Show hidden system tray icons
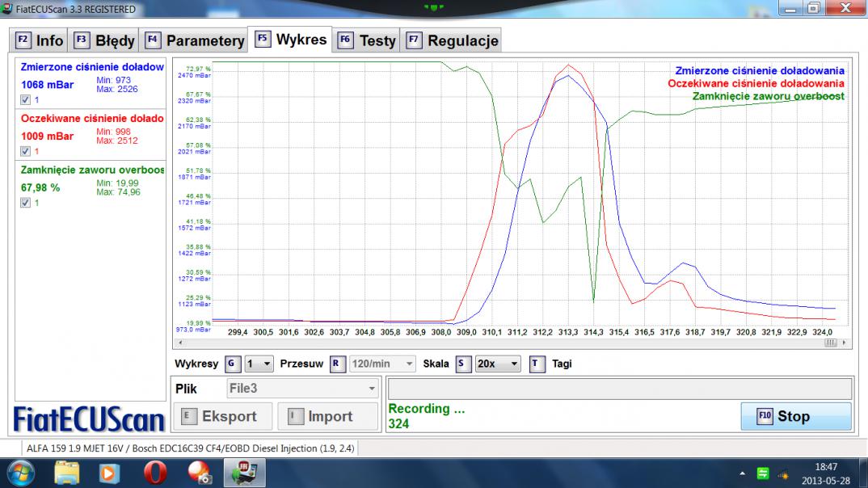Image resolution: width=868 pixels, height=488 pixels. tap(743, 473)
